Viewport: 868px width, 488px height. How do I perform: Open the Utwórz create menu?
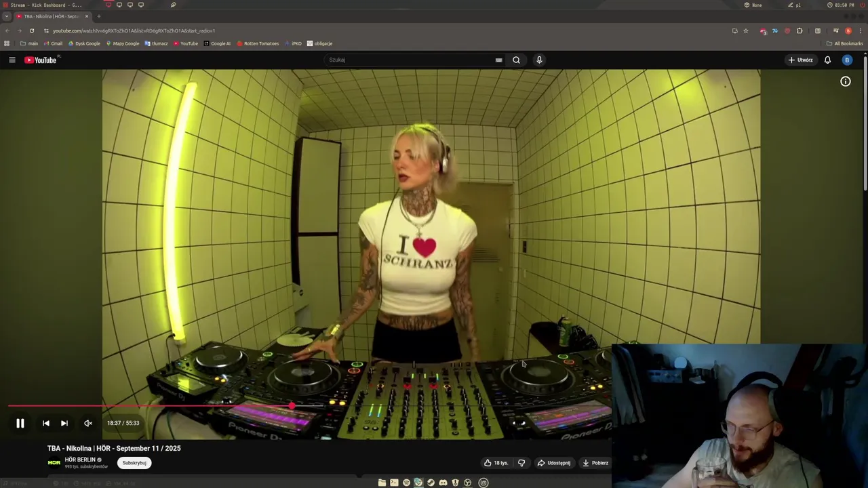coord(801,60)
